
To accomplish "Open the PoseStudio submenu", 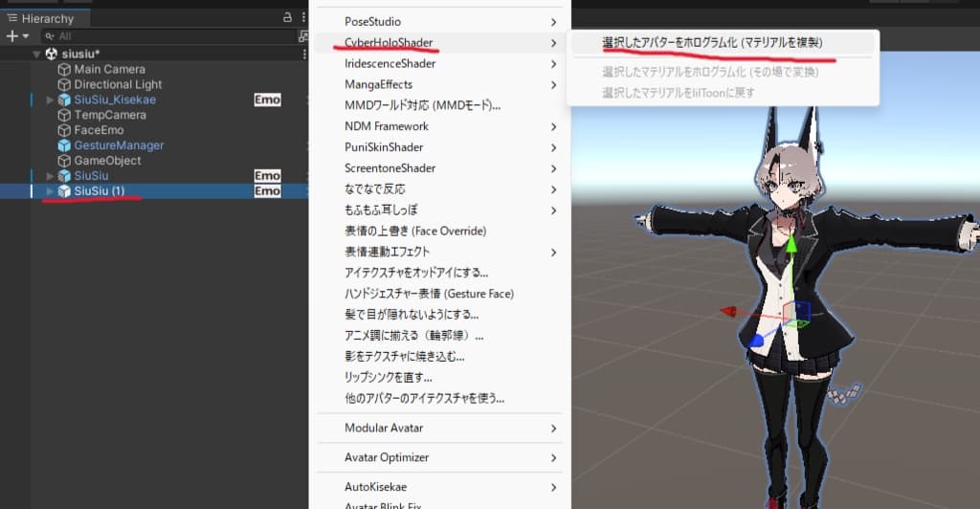I will click(x=440, y=22).
